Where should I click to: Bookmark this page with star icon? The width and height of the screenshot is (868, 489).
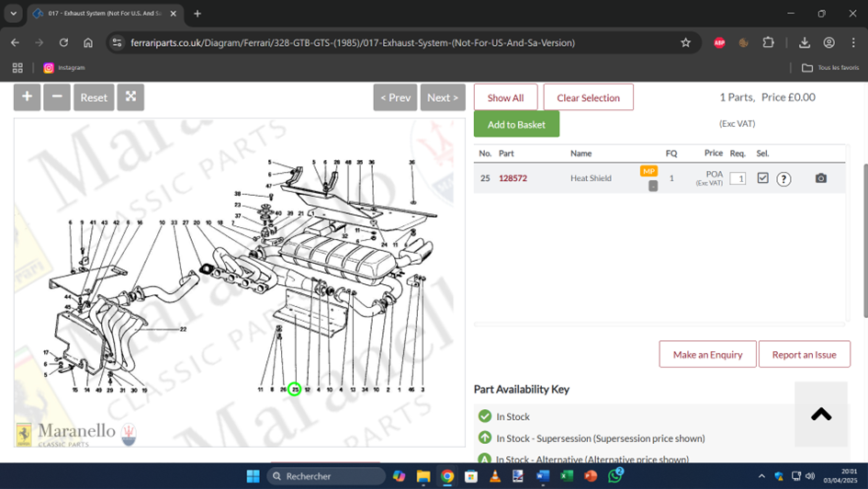coord(686,42)
